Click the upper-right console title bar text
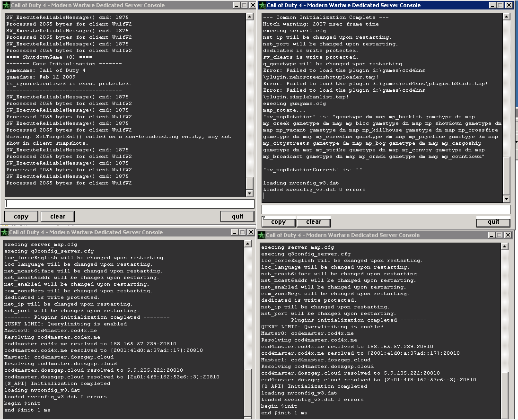Screen dimensions: 518x420 click(x=343, y=5)
